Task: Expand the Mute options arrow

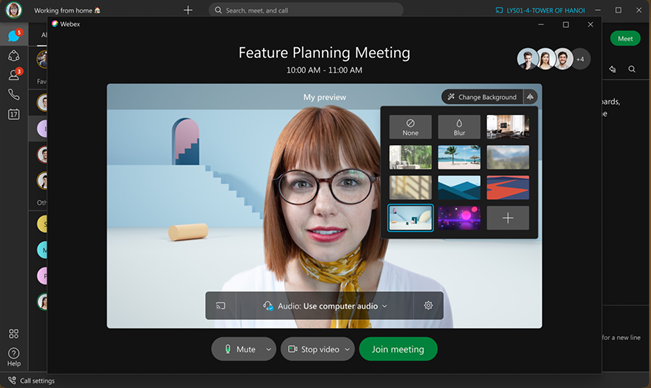Action: [x=269, y=349]
